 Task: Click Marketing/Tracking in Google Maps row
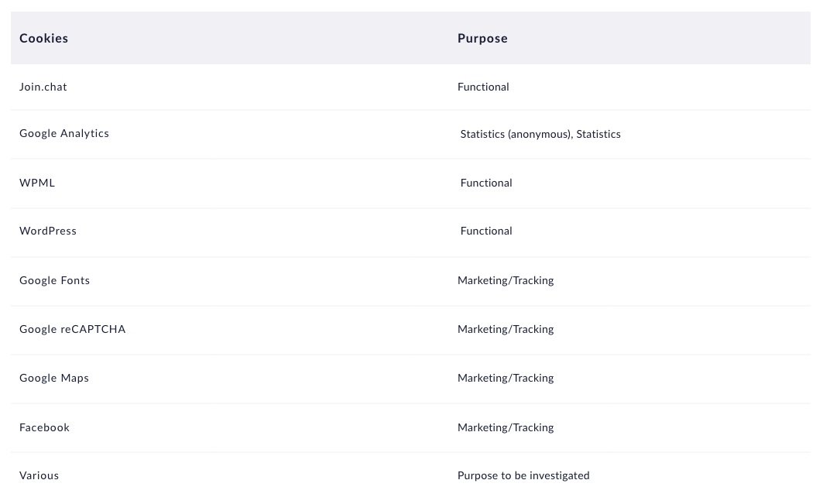(x=506, y=378)
